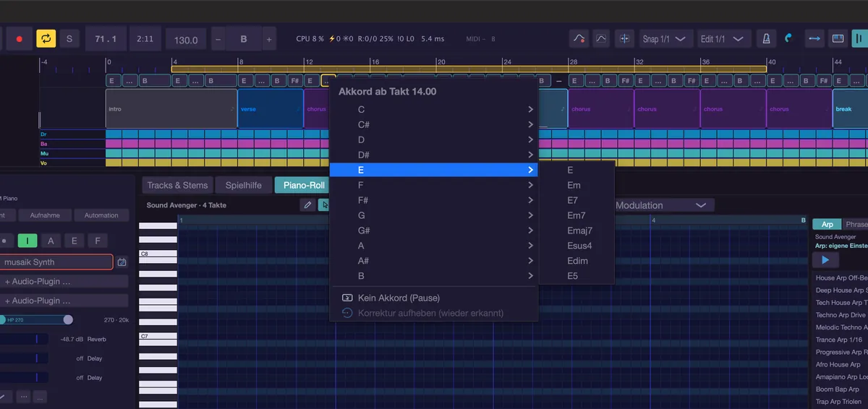Image resolution: width=868 pixels, height=409 pixels.
Task: Click the tempo field showing 130.0
Action: click(x=186, y=39)
